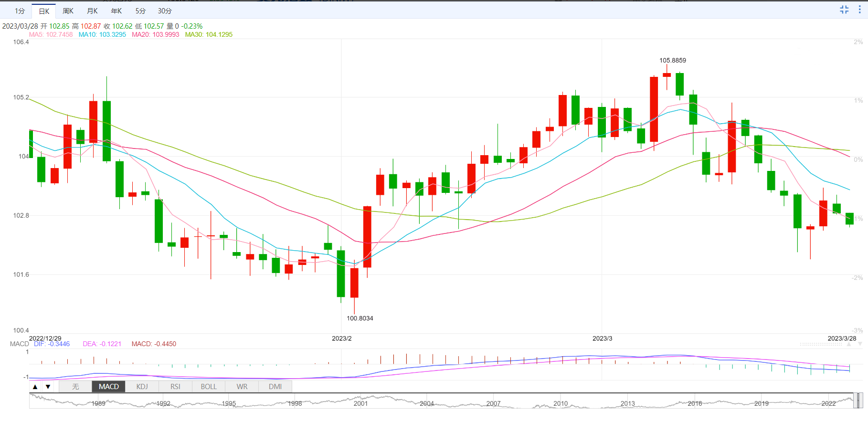Click the DEA: -0.1221 value label

pyautogui.click(x=102, y=344)
